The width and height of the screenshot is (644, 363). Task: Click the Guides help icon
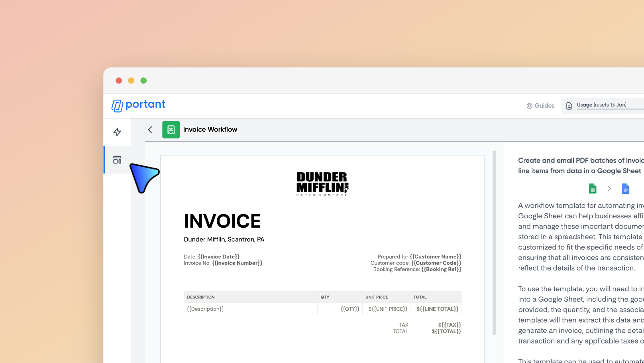tap(529, 105)
